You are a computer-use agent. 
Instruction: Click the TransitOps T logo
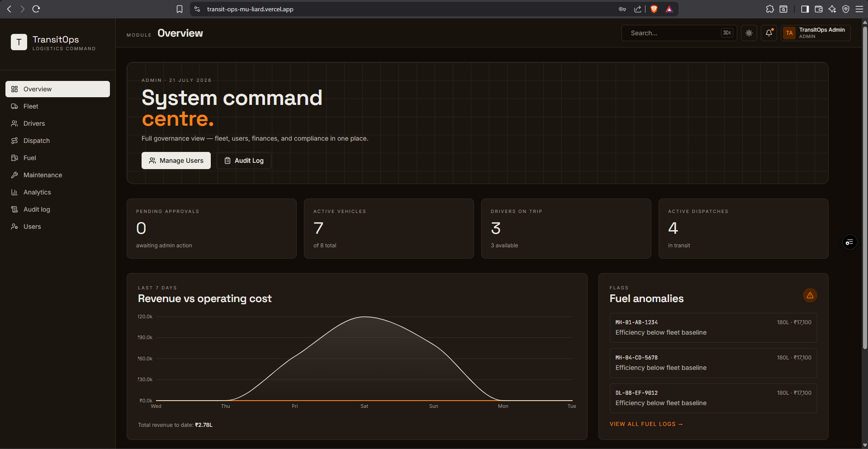(x=19, y=42)
